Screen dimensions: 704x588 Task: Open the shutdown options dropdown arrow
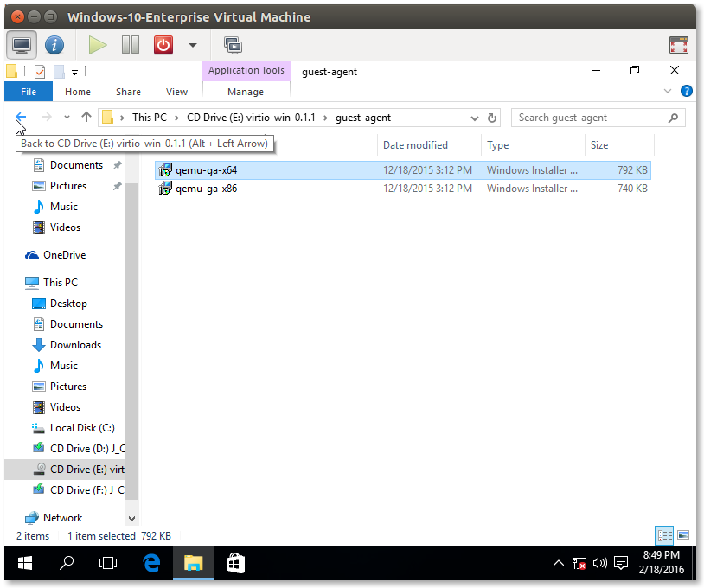pyautogui.click(x=193, y=45)
